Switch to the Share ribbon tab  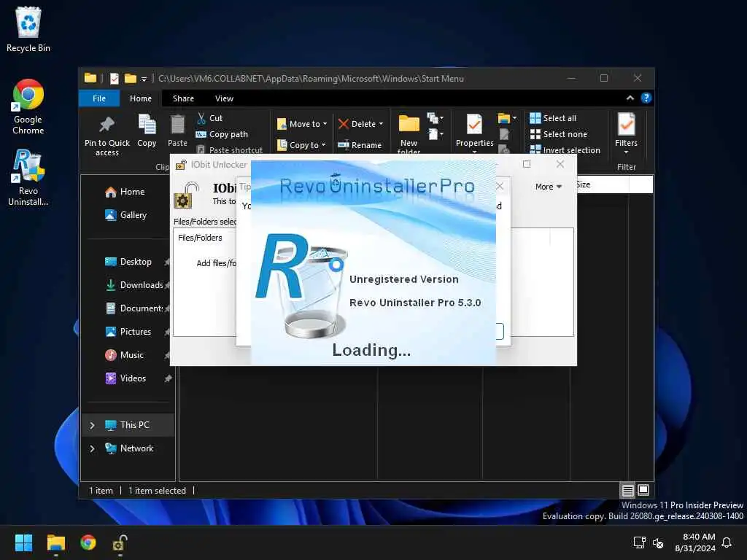pyautogui.click(x=183, y=98)
